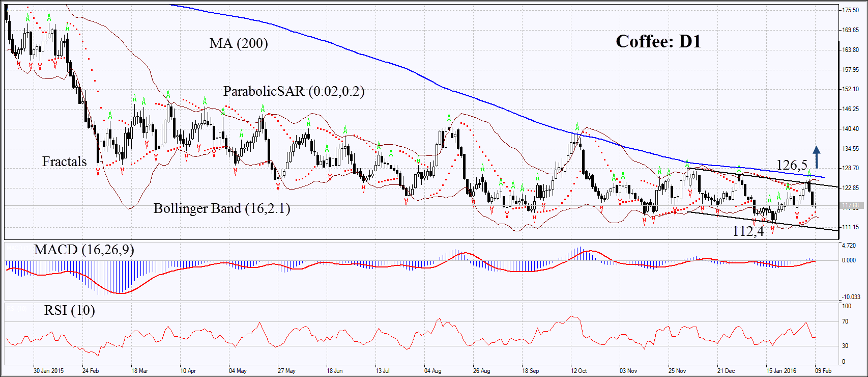
Task: Click the MACD scale value -10.033
Action: pos(851,297)
